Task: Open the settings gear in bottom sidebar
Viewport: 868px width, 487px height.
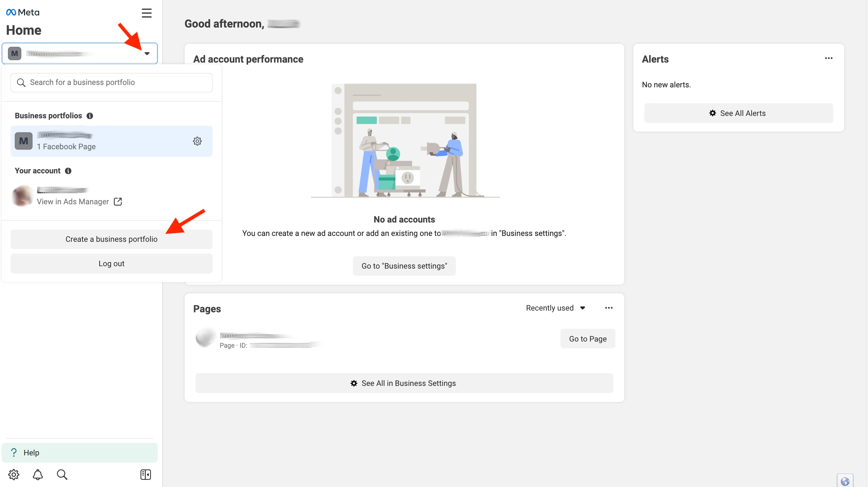Action: (x=14, y=475)
